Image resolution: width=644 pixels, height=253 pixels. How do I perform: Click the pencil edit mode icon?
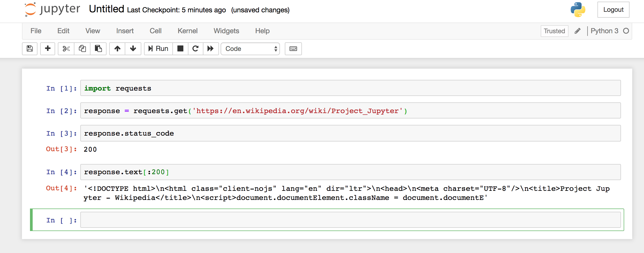point(578,31)
